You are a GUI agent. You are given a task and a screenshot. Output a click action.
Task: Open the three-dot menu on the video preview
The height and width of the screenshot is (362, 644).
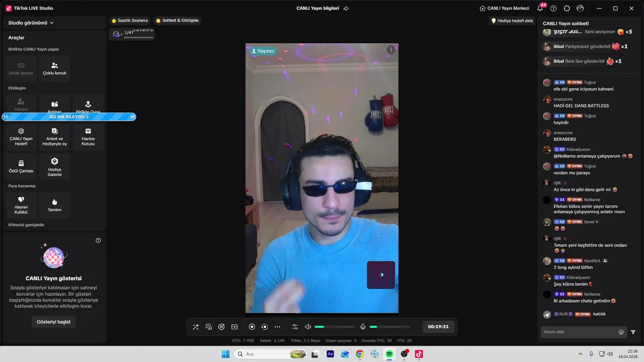391,50
